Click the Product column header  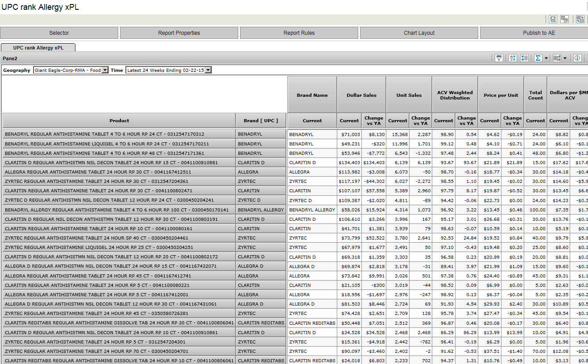pos(119,120)
